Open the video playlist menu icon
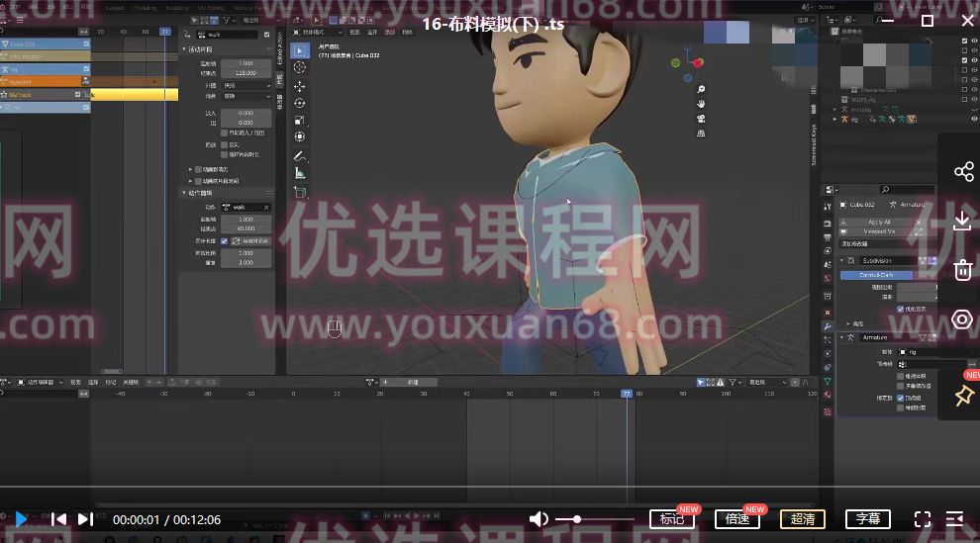Image resolution: width=980 pixels, height=543 pixels. (x=954, y=519)
